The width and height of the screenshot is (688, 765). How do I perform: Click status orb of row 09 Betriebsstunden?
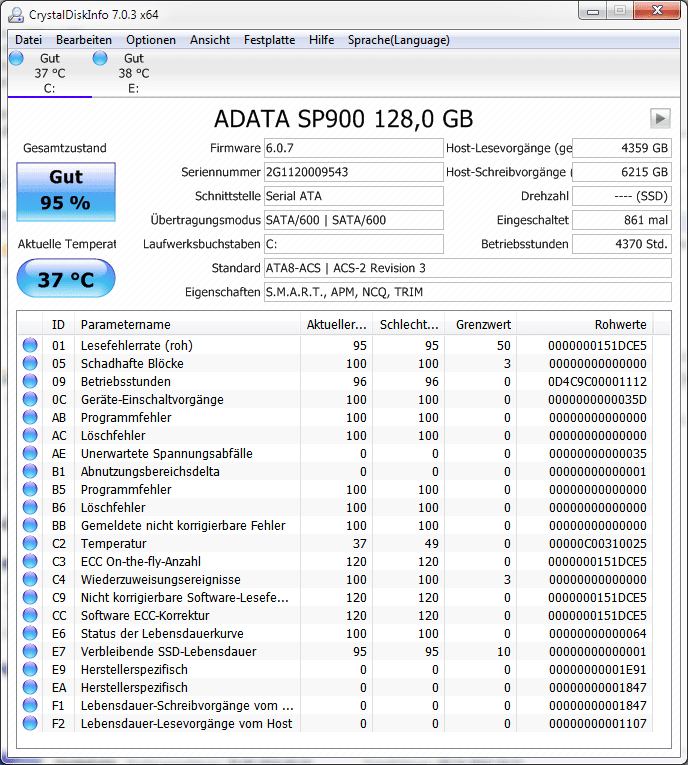(30, 381)
